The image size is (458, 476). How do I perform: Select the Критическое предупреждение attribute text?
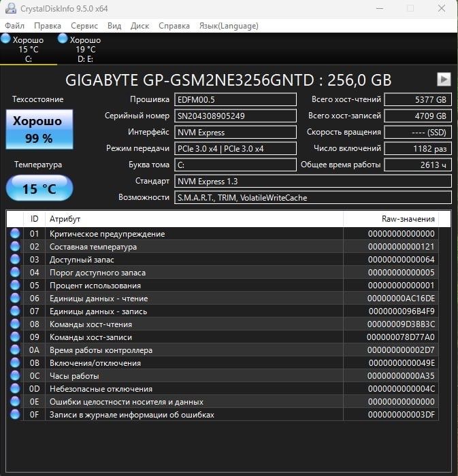click(108, 234)
